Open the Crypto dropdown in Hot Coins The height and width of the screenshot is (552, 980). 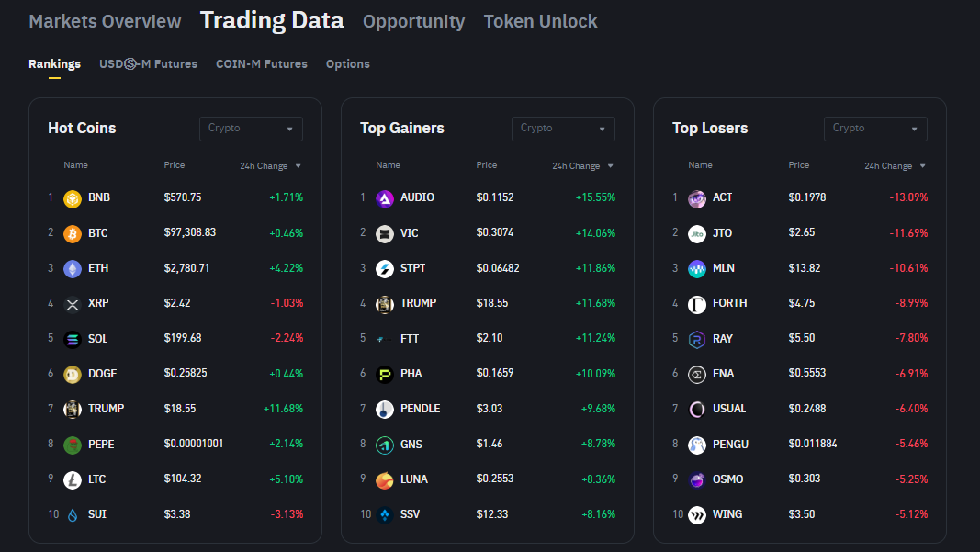251,129
